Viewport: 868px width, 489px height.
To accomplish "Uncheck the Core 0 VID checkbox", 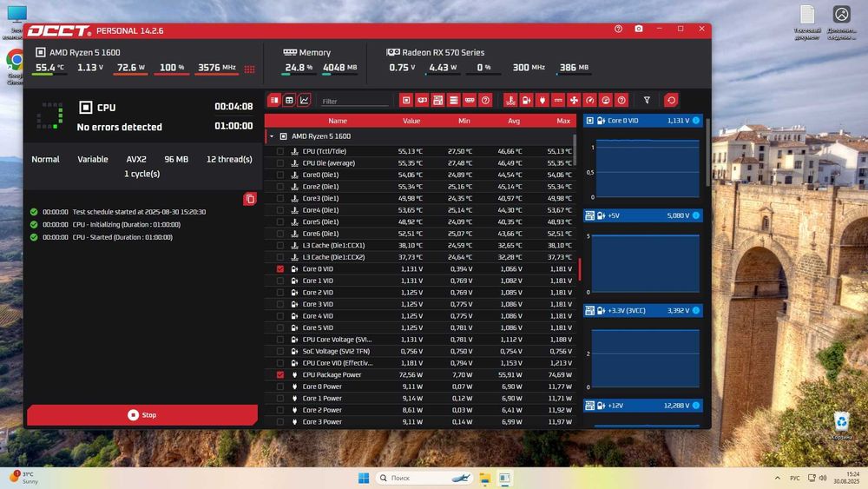I will (280, 269).
